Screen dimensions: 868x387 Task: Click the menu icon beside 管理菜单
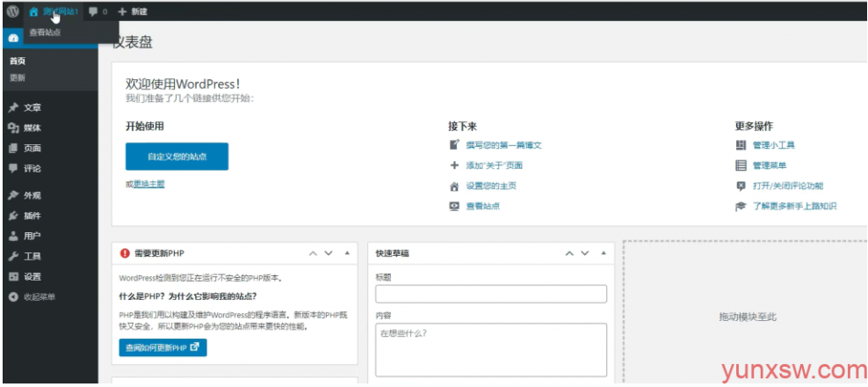(741, 165)
